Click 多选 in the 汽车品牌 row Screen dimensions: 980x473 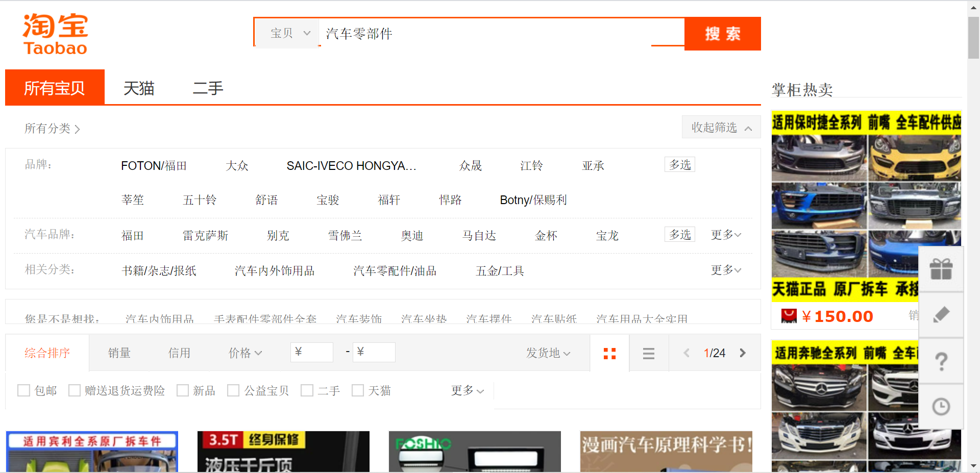point(680,234)
